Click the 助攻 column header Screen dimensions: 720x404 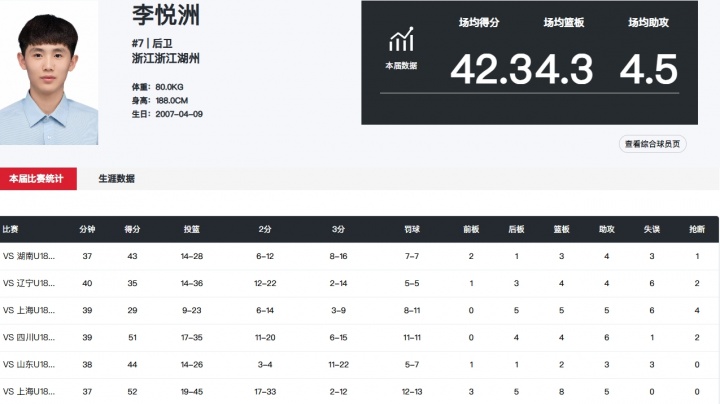[x=606, y=230]
